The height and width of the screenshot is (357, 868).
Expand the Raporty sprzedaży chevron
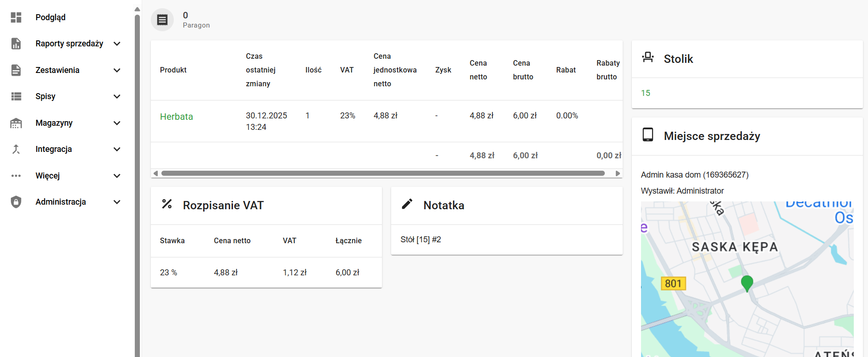(117, 44)
